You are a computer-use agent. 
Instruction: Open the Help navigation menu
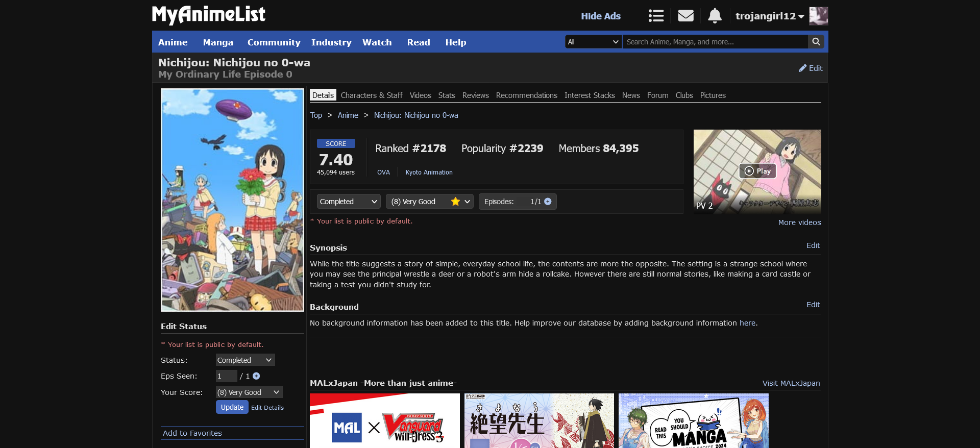456,42
